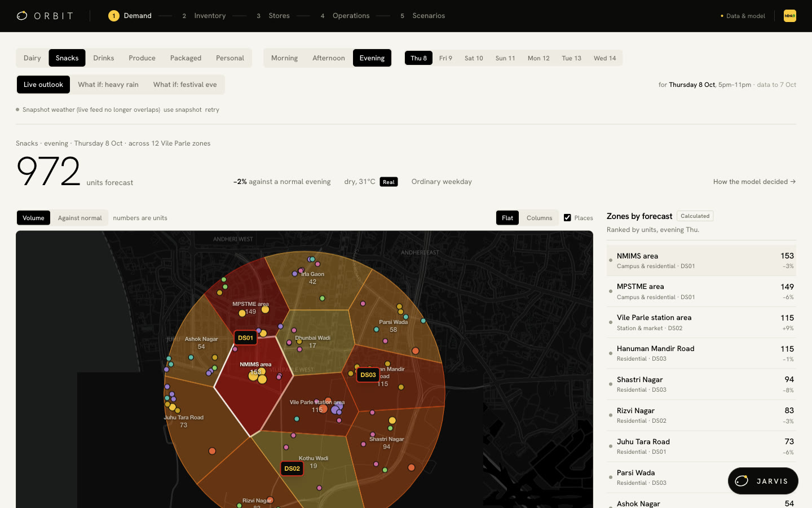Open the Jarvis assistant button
This screenshot has height=508, width=812.
coord(763,481)
